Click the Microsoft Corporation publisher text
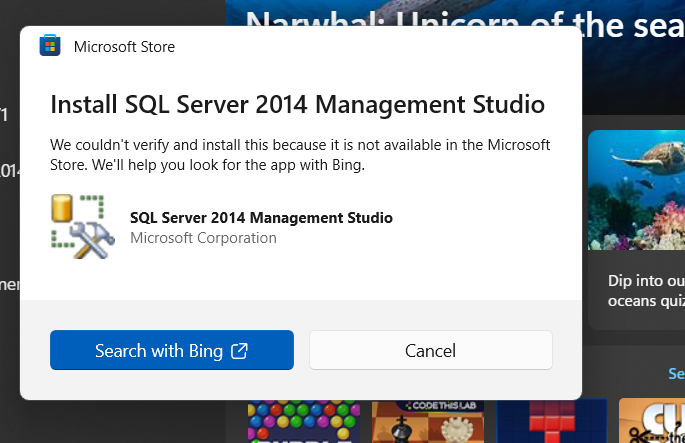 203,238
